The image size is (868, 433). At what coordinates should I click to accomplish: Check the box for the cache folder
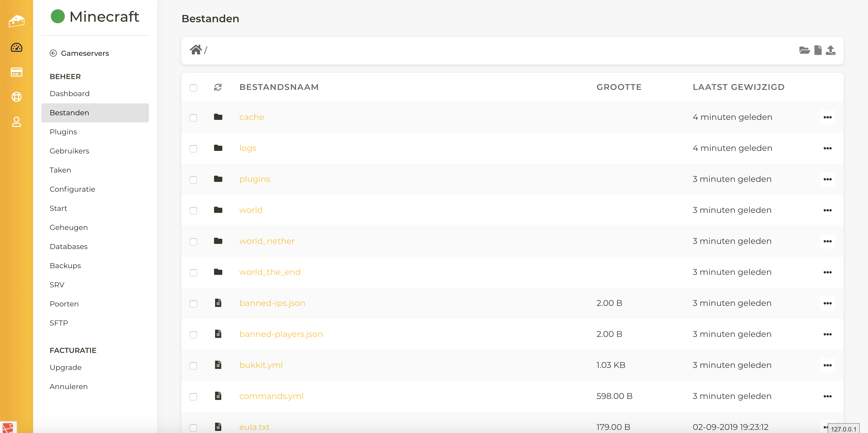(193, 118)
